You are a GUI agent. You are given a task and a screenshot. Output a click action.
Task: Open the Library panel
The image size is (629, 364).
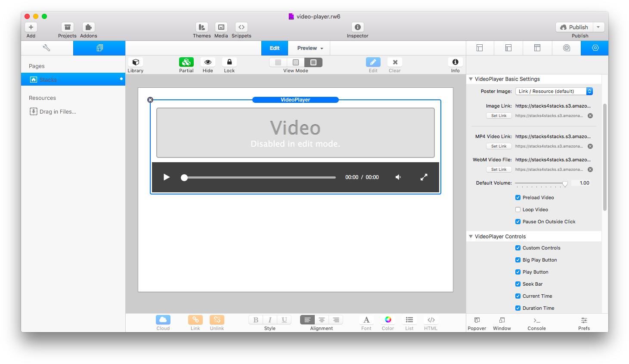coord(135,65)
